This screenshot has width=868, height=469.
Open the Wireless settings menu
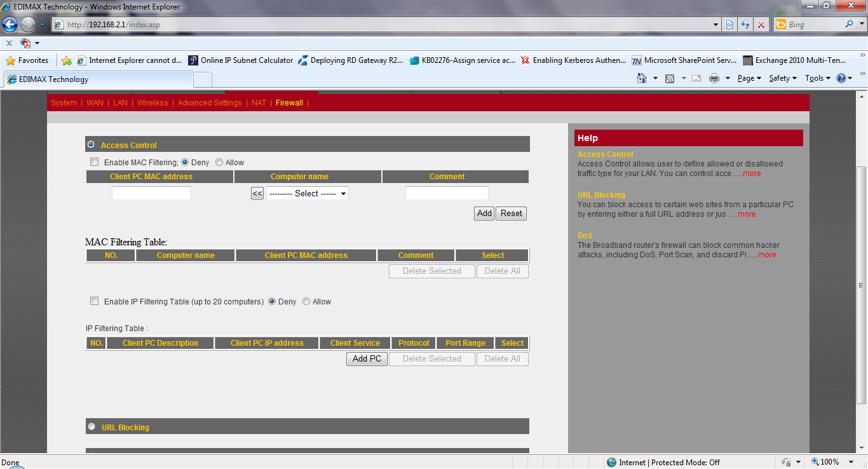click(x=153, y=103)
